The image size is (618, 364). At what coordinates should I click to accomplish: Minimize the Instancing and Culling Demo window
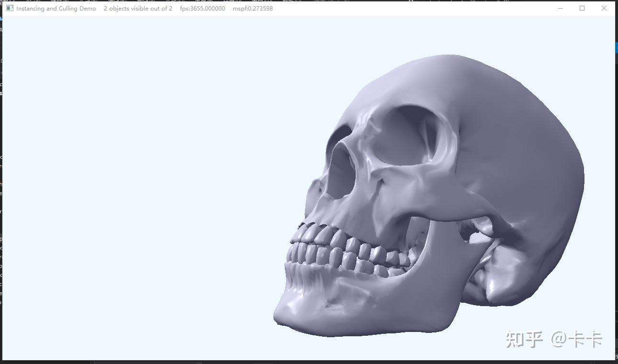pyautogui.click(x=561, y=8)
